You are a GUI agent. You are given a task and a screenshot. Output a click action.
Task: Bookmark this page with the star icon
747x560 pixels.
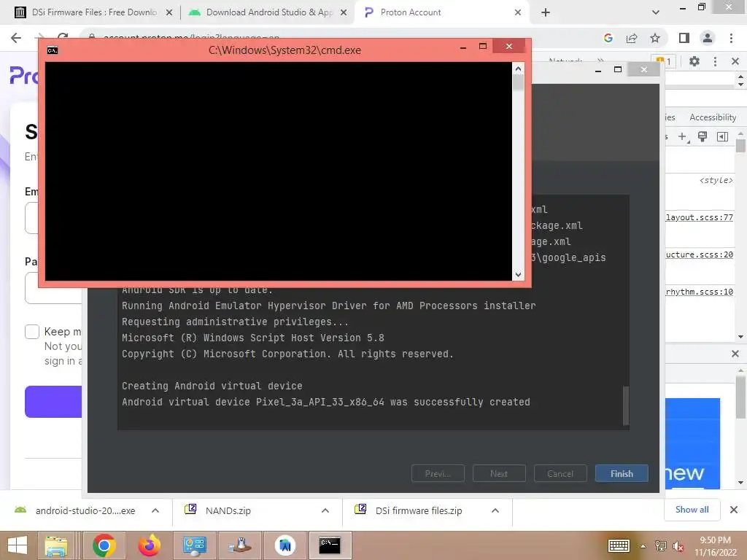(x=655, y=38)
